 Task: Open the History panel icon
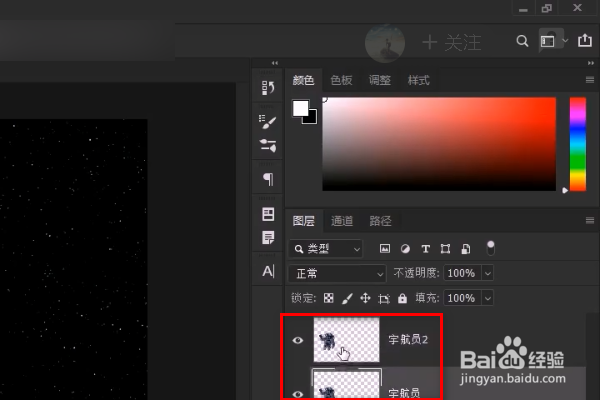268,88
